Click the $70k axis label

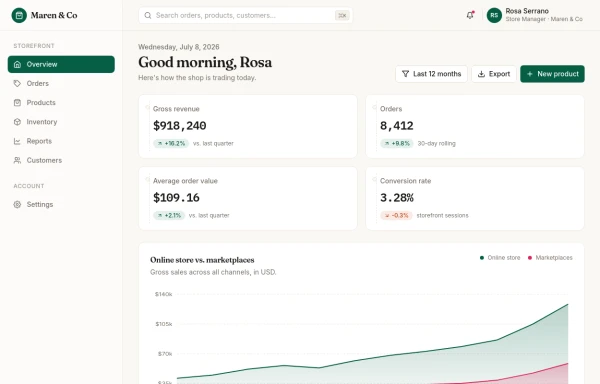(165, 354)
